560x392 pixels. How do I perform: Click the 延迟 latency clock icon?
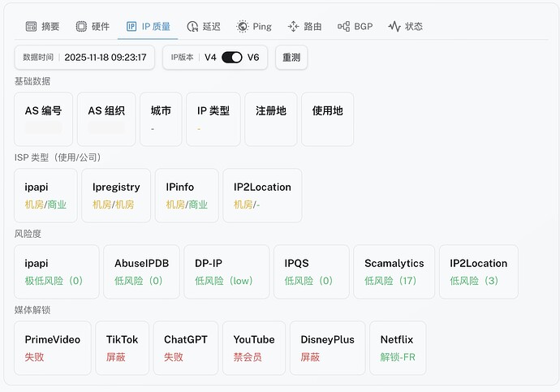click(x=192, y=27)
